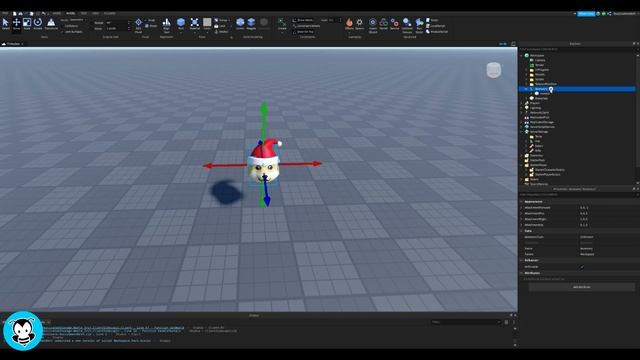
Task: Activate the Move tool
Action: (x=16, y=24)
